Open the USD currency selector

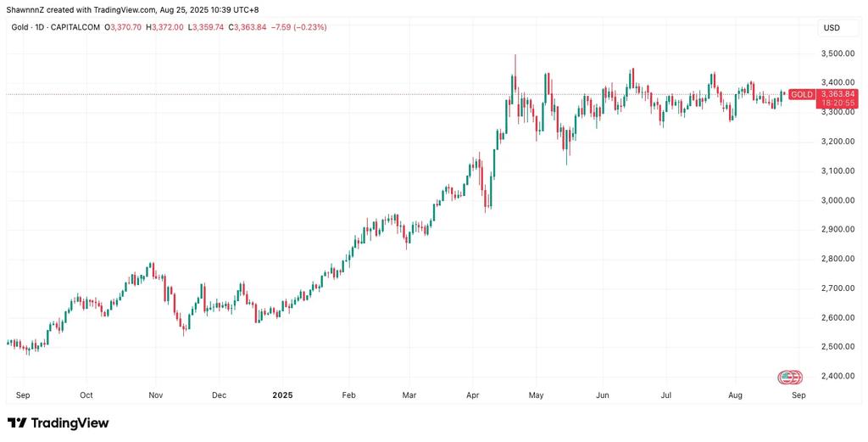[832, 28]
